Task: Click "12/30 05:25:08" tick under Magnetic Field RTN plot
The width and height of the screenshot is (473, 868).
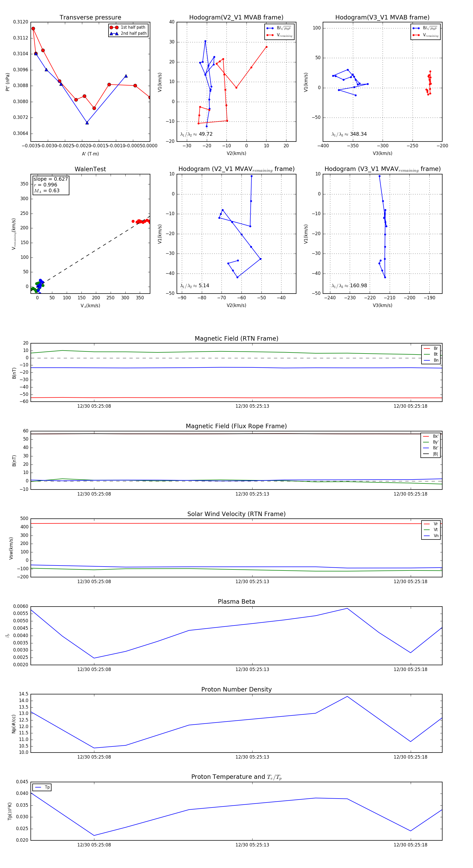Action: pyautogui.click(x=94, y=406)
